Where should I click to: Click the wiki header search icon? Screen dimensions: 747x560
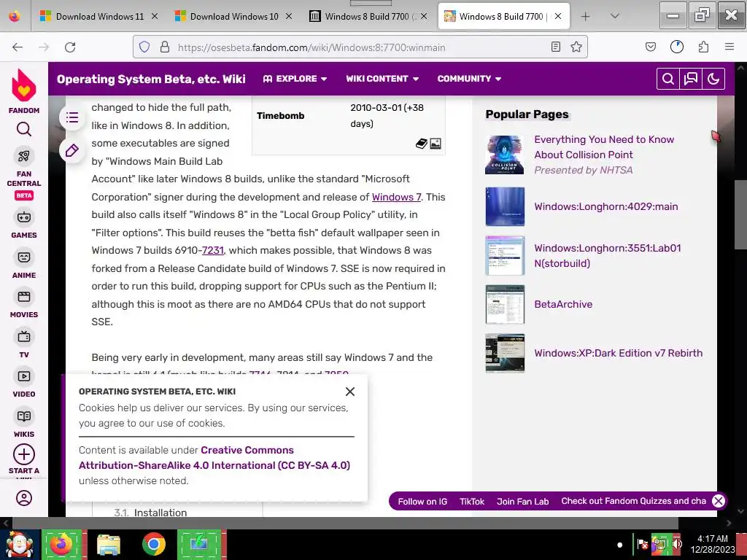pos(668,79)
